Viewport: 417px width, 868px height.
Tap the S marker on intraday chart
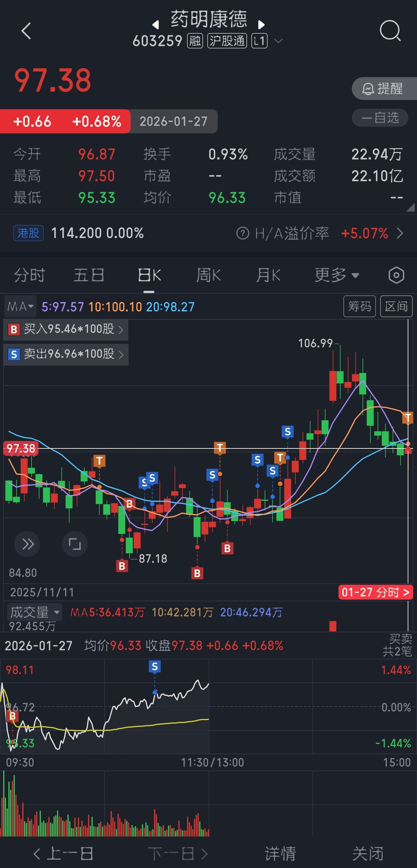[x=154, y=667]
